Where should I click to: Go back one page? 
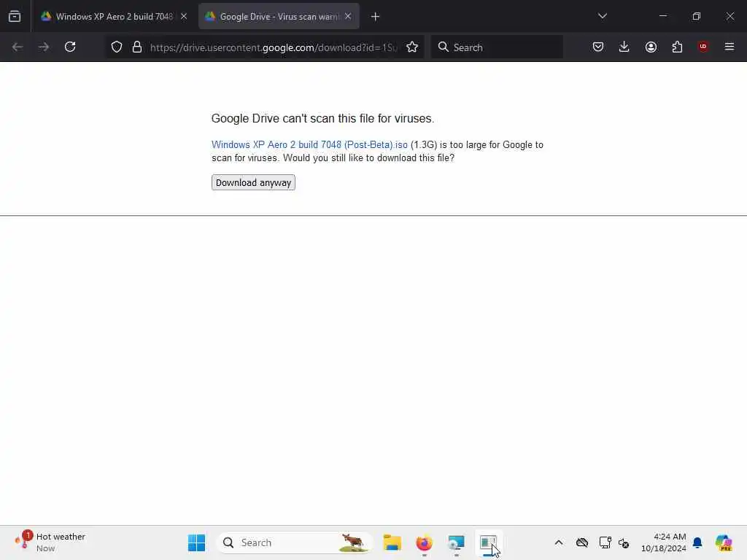coord(18,47)
